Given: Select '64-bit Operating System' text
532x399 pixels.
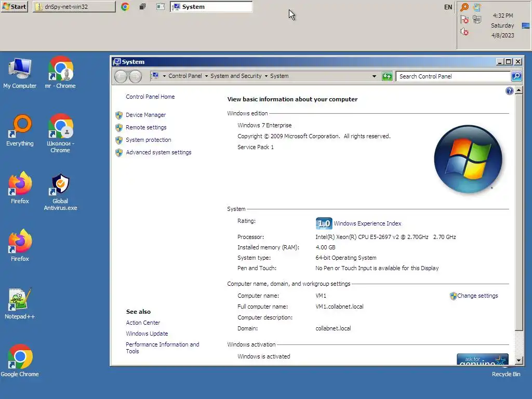Looking at the screenshot, I should click(x=345, y=258).
